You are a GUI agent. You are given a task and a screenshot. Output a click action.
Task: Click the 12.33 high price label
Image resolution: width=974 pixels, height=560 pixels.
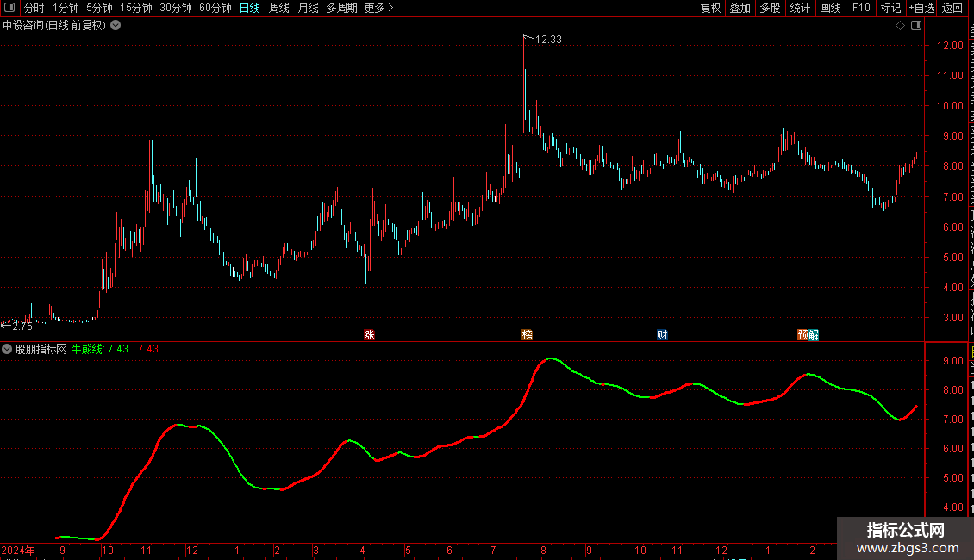[548, 39]
